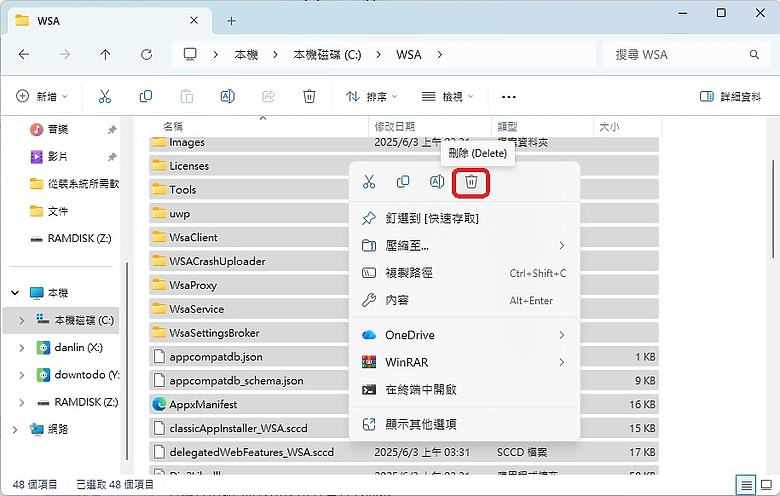Image resolution: width=780 pixels, height=496 pixels.
Task: Select 在終端中開啟 menu item
Action: pos(464,390)
